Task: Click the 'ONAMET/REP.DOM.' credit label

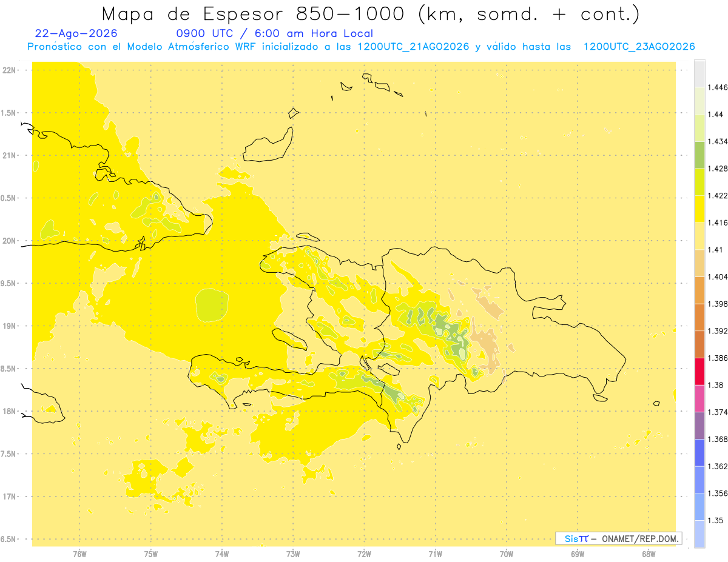Action: (641, 538)
